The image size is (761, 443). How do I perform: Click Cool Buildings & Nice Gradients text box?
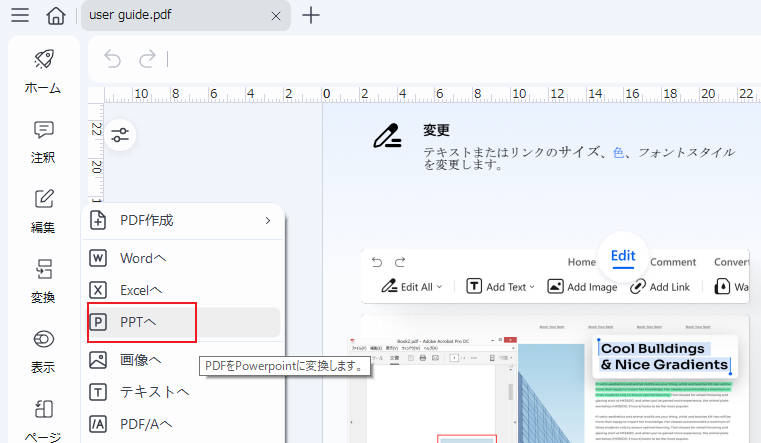pos(664,357)
